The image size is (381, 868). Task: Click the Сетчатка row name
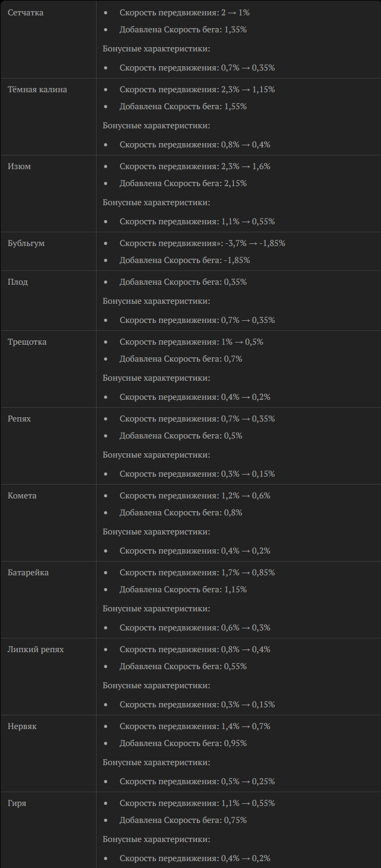[25, 13]
